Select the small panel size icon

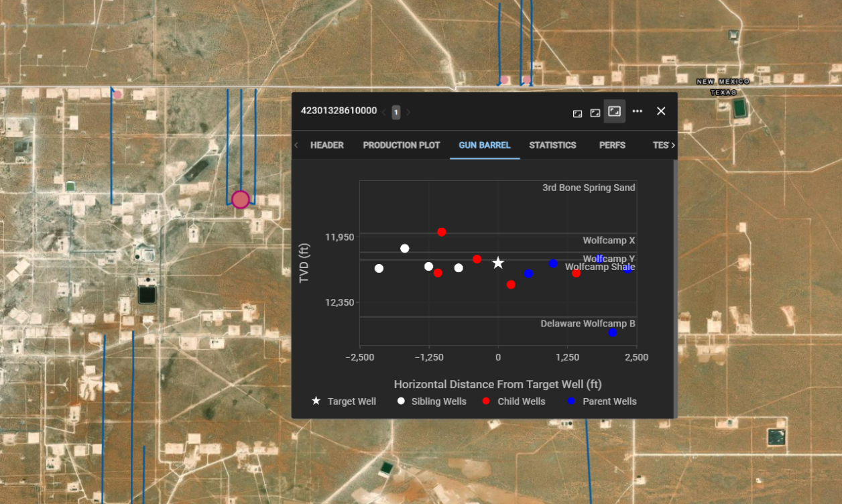pos(577,113)
